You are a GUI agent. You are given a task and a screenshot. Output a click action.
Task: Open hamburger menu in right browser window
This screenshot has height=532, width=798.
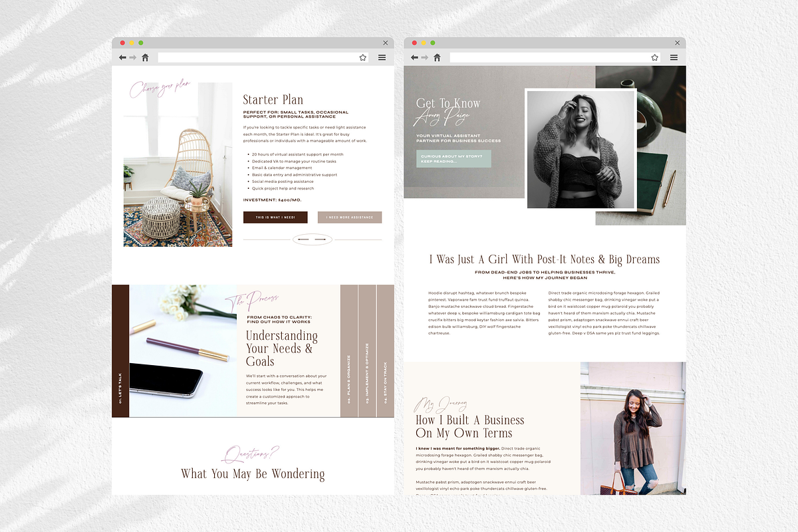[674, 58]
